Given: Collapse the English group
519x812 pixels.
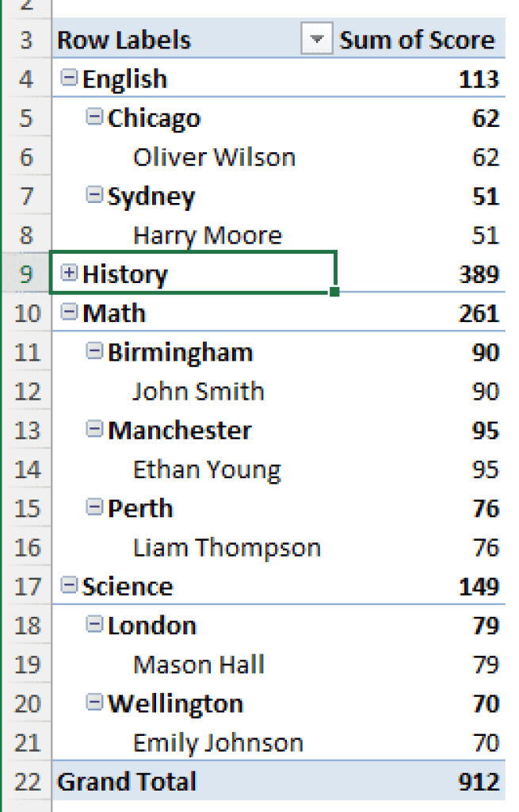Looking at the screenshot, I should [x=69, y=76].
